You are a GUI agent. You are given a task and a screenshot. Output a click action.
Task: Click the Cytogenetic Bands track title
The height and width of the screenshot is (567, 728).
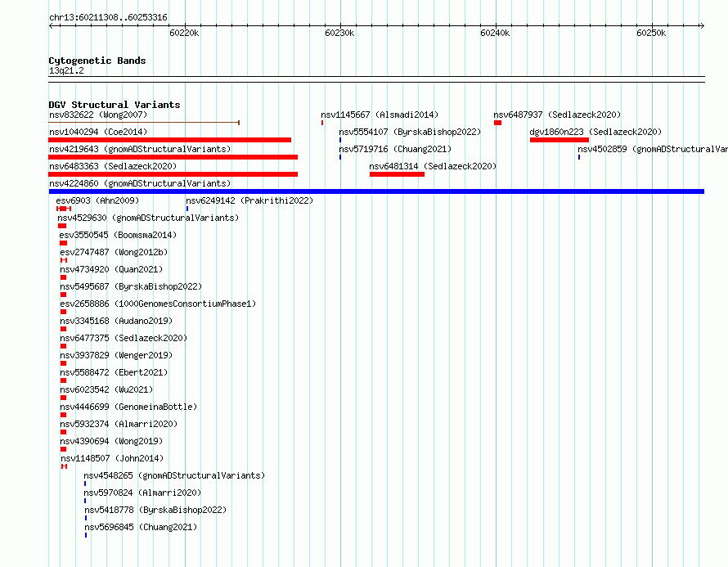(97, 61)
